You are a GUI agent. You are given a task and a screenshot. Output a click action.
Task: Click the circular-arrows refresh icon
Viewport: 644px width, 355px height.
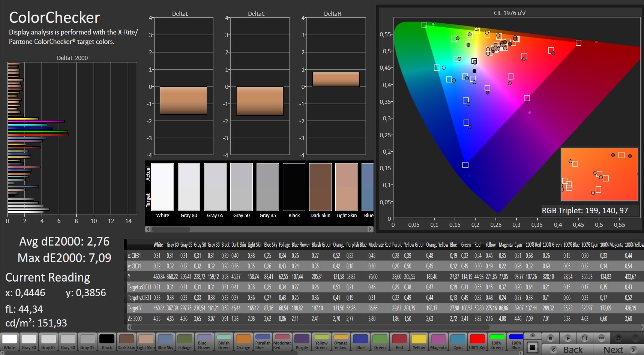(x=618, y=338)
